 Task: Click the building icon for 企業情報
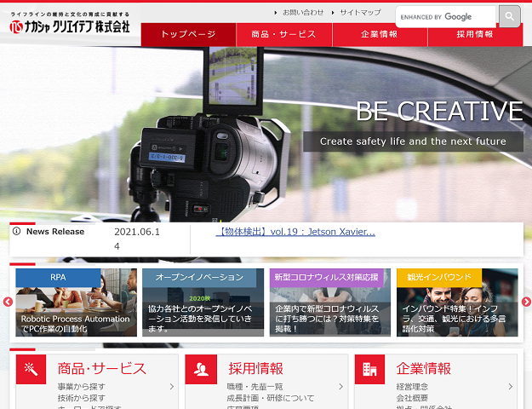369,369
